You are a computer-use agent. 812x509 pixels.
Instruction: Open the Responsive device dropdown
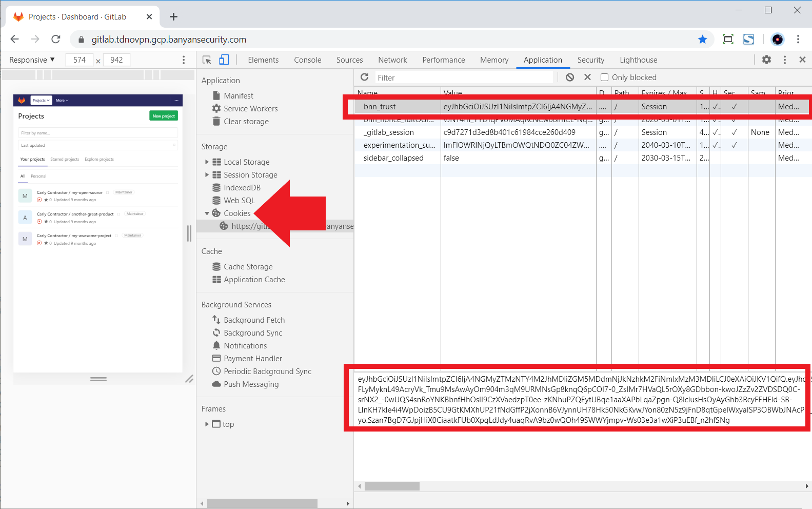(x=32, y=60)
